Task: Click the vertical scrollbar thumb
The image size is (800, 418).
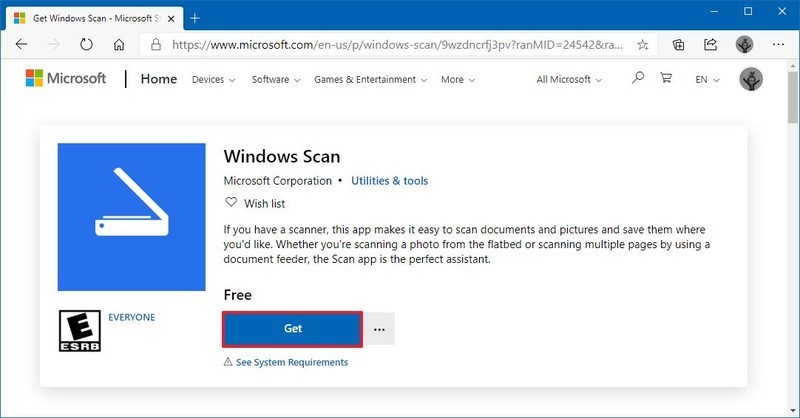Action: (x=792, y=97)
